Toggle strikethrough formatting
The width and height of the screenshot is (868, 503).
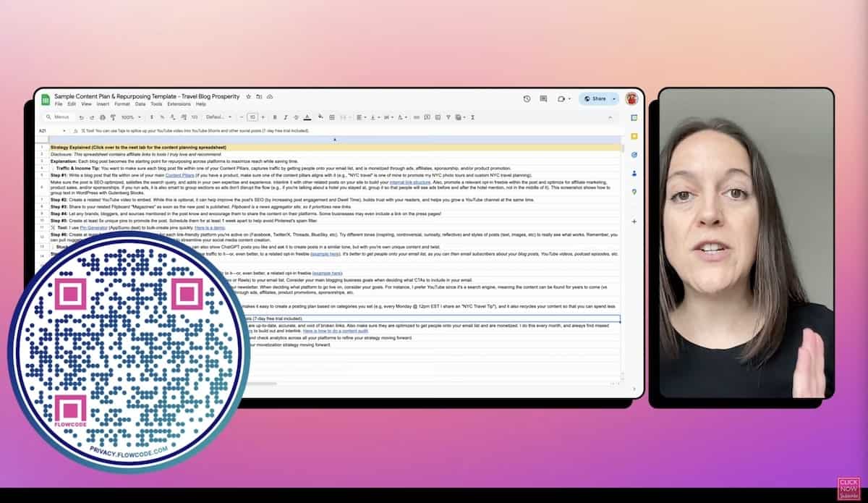tap(296, 117)
